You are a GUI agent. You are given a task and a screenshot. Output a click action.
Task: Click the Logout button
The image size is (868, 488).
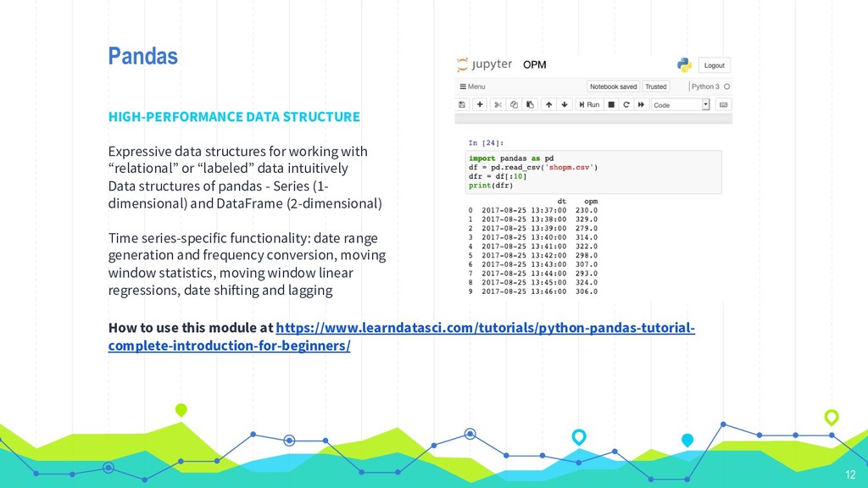coord(714,65)
